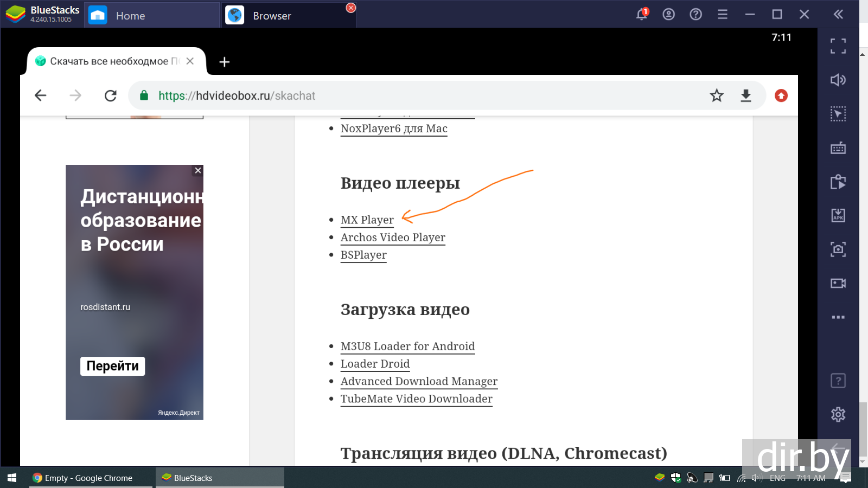Open a new browser tab with plus
Viewport: 868px width, 488px height.
(x=224, y=62)
